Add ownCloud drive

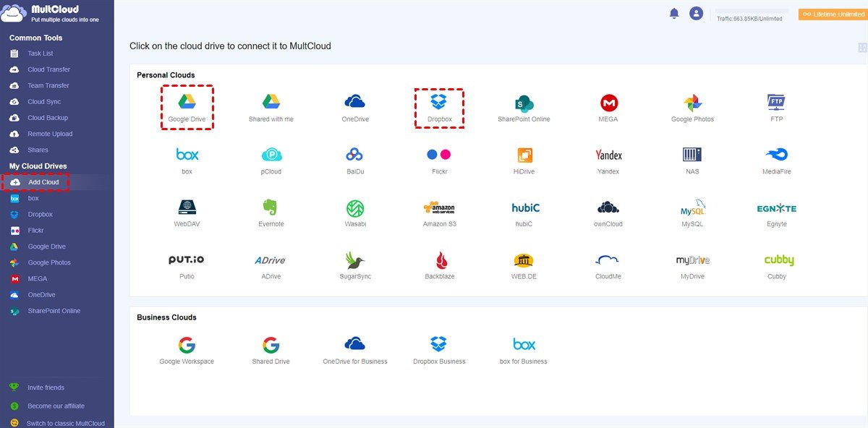click(608, 213)
